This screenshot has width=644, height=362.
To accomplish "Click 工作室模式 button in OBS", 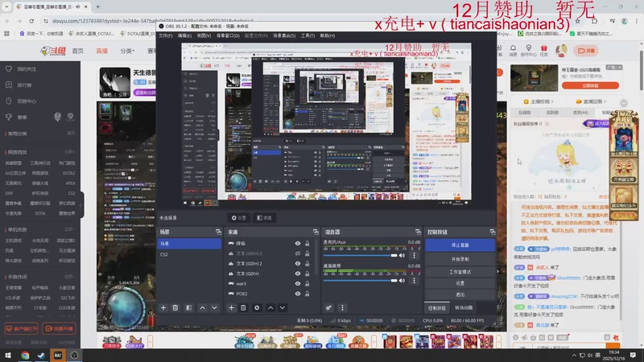I will [x=460, y=272].
